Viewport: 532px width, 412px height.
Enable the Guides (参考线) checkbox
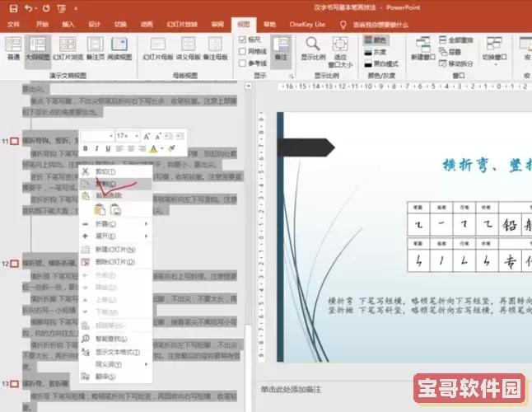point(241,63)
